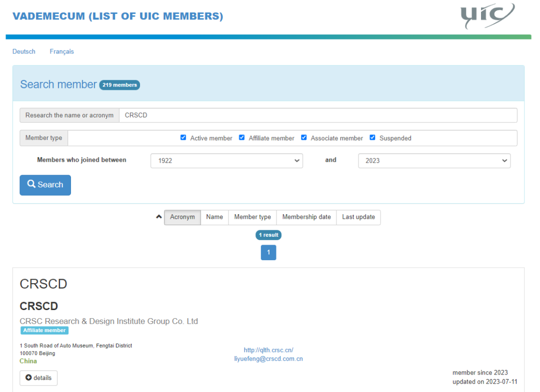Uncheck the Associate member checkbox
Viewport: 540px width, 392px height.
coord(304,137)
